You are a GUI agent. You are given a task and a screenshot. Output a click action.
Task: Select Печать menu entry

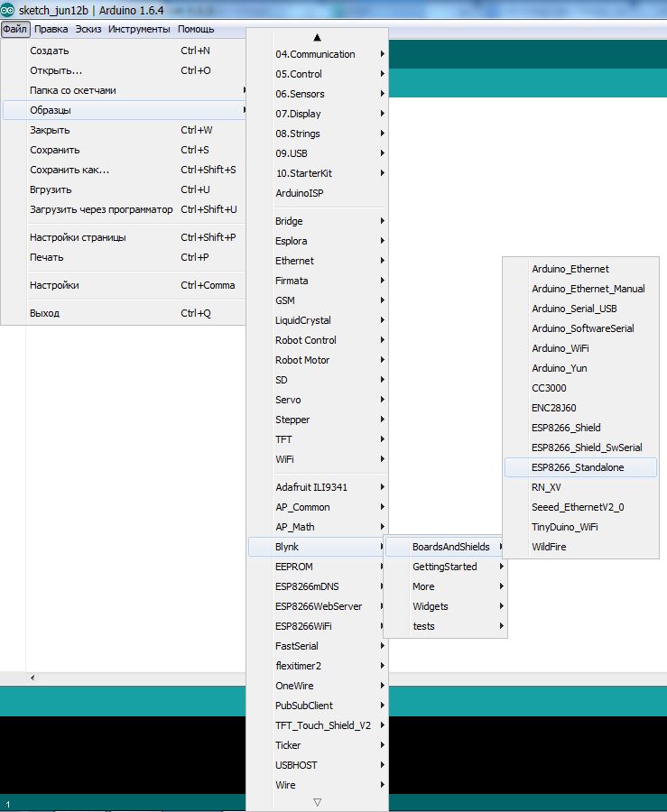(124, 257)
